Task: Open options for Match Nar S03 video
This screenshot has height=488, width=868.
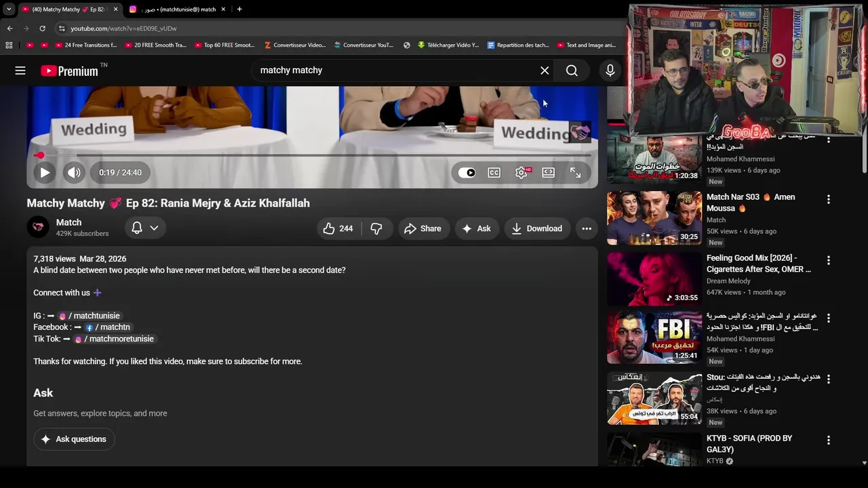Action: click(x=828, y=199)
